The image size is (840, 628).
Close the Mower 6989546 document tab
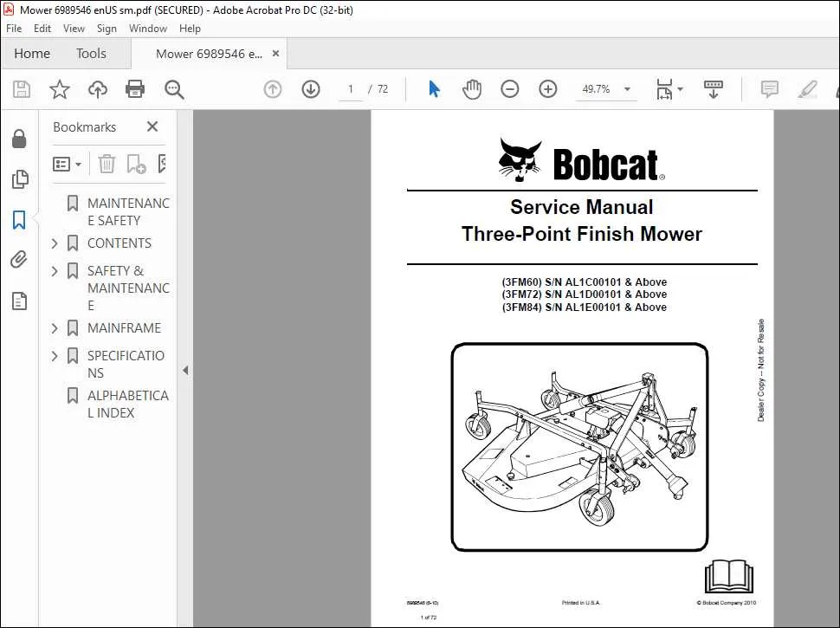pyautogui.click(x=275, y=54)
